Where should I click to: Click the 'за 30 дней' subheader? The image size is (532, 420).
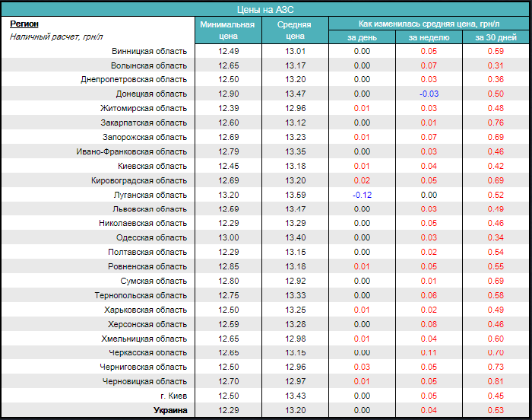pos(496,37)
